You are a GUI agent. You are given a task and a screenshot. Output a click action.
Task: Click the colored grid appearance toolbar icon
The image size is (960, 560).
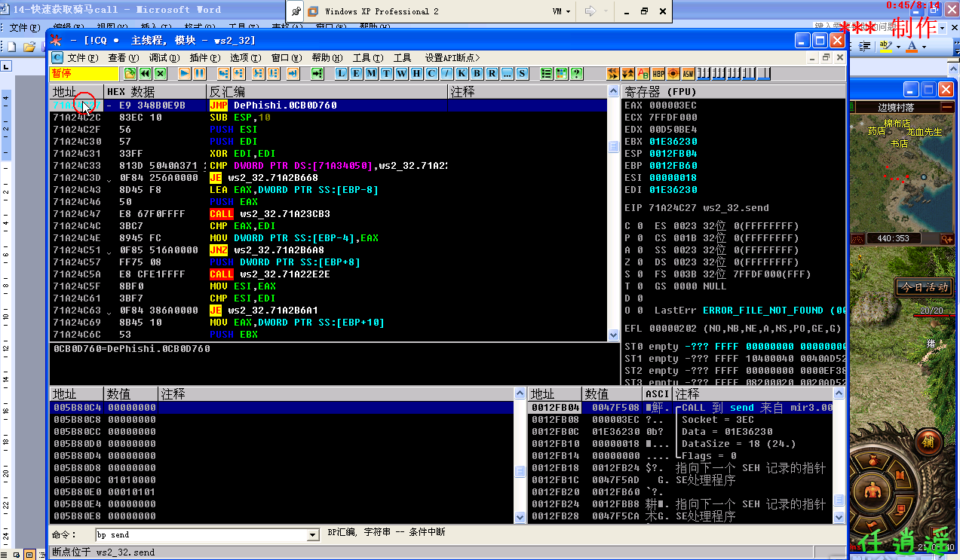pyautogui.click(x=562, y=73)
